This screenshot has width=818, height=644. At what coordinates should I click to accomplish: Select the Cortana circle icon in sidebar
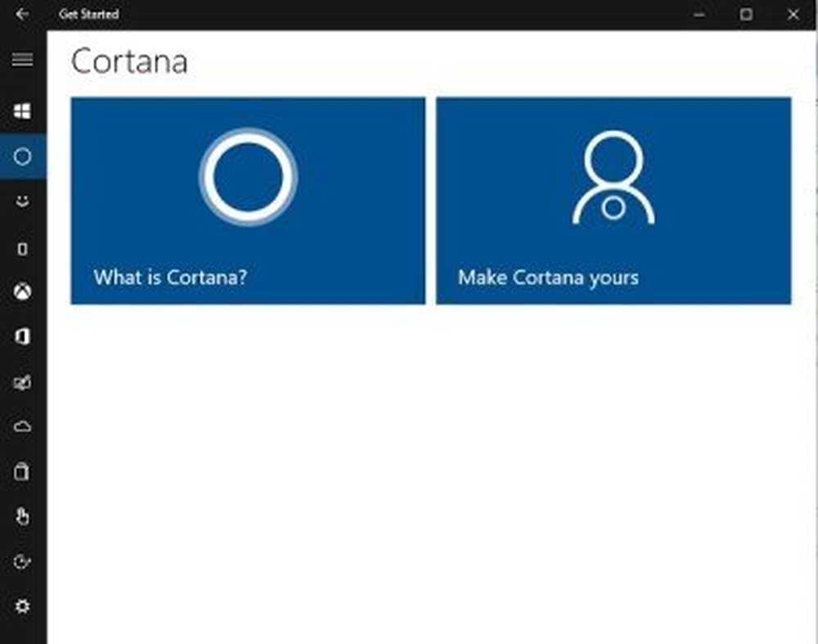23,156
